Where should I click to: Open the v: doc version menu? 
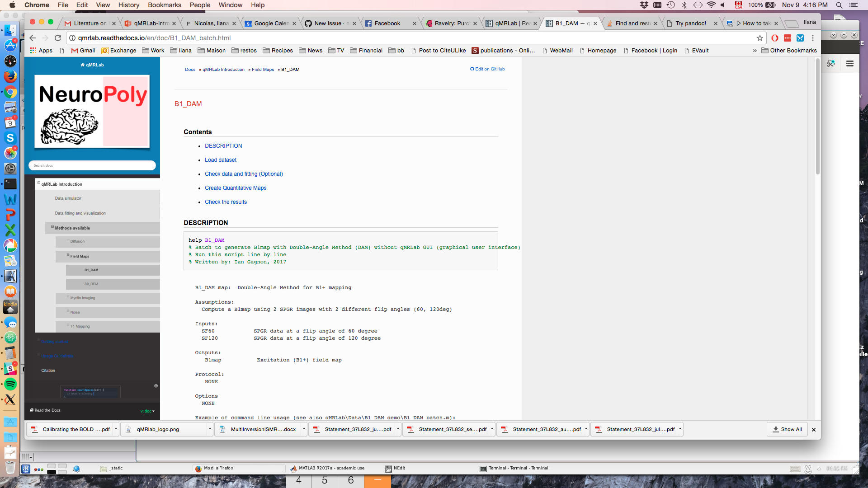[146, 411]
